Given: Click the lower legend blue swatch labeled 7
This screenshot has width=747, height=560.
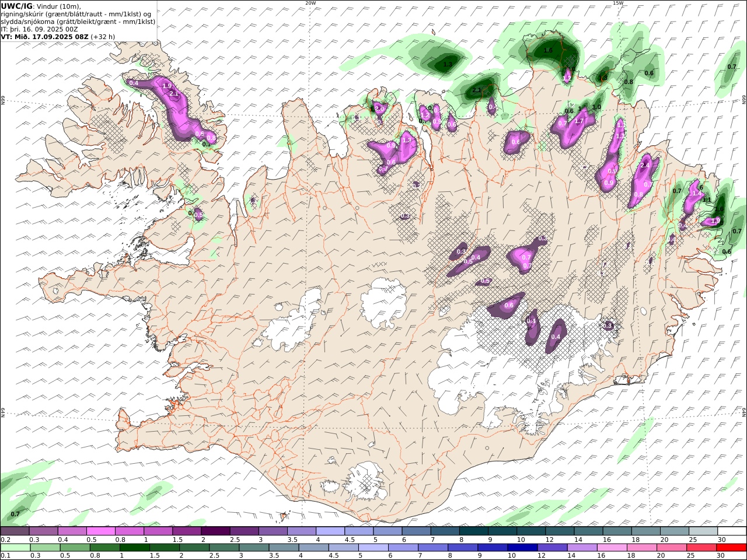Looking at the screenshot, I should tap(433, 547).
